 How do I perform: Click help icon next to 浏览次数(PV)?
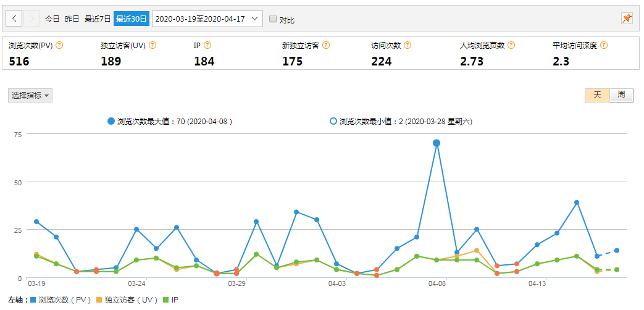click(60, 46)
